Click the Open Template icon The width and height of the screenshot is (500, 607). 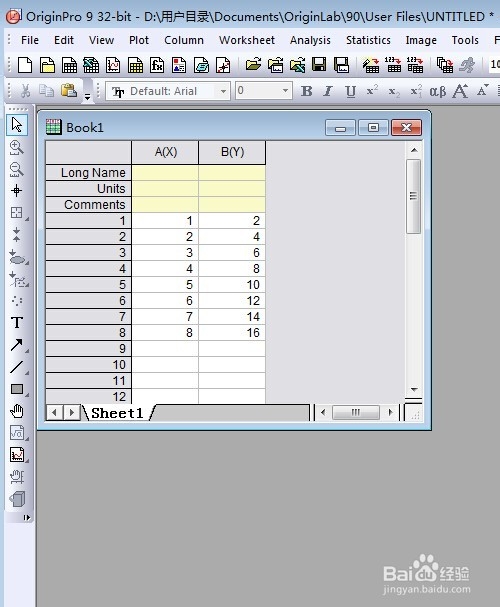(275, 65)
